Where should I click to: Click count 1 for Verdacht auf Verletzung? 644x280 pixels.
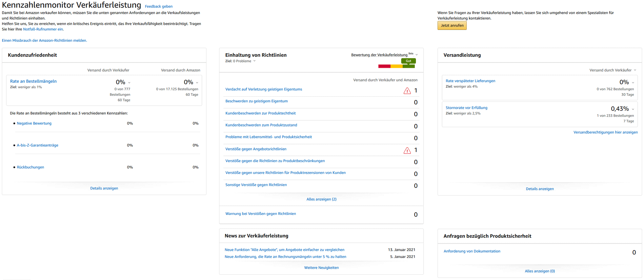(416, 91)
